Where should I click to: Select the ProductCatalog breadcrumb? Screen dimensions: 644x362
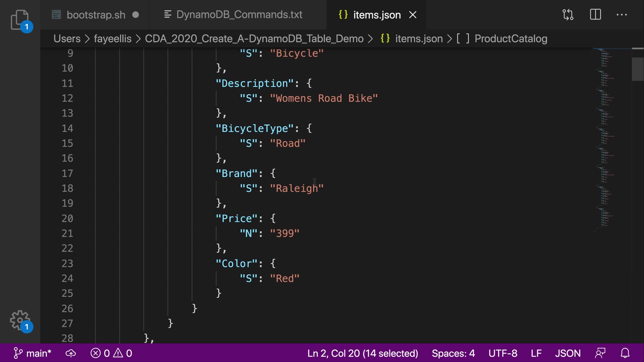coord(511,39)
